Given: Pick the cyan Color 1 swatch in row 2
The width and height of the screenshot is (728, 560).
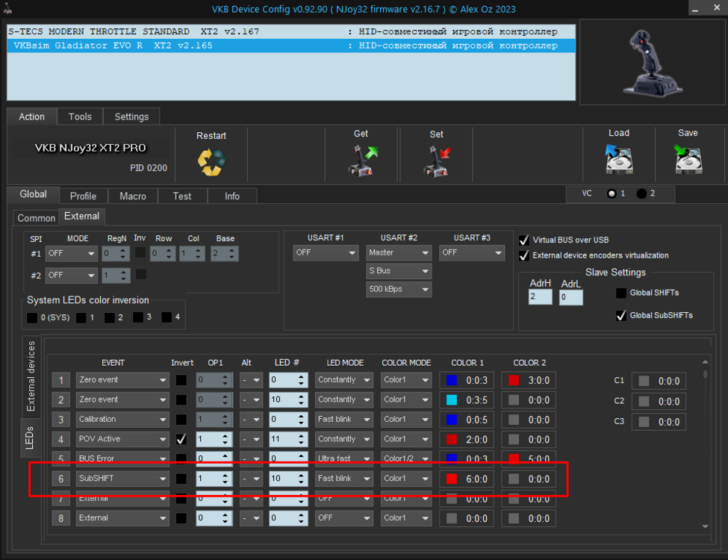Looking at the screenshot, I should click(x=451, y=399).
